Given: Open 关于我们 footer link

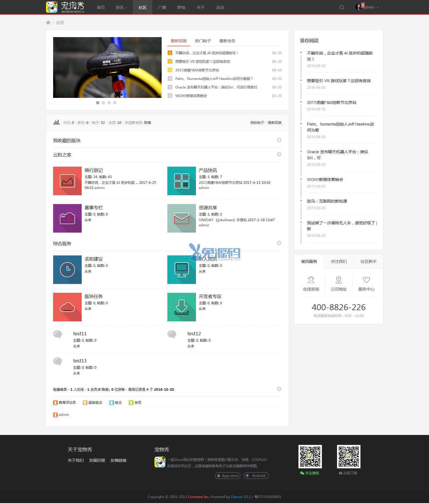Looking at the screenshot, I should pos(76,460).
